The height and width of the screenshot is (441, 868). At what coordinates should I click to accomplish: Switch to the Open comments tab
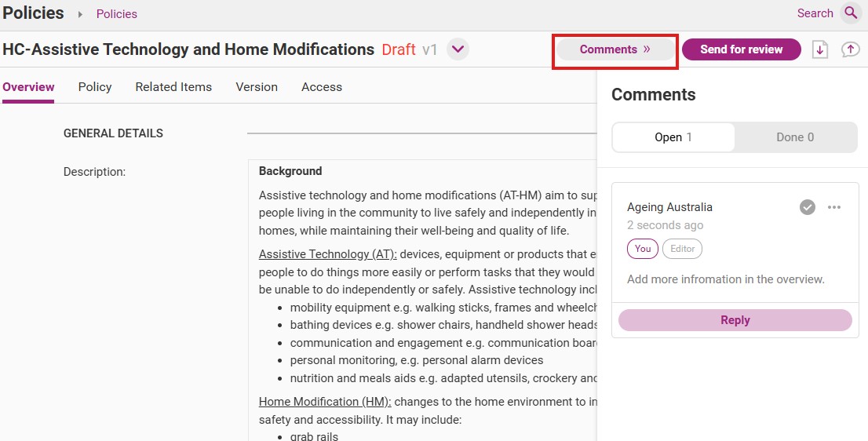(x=673, y=137)
